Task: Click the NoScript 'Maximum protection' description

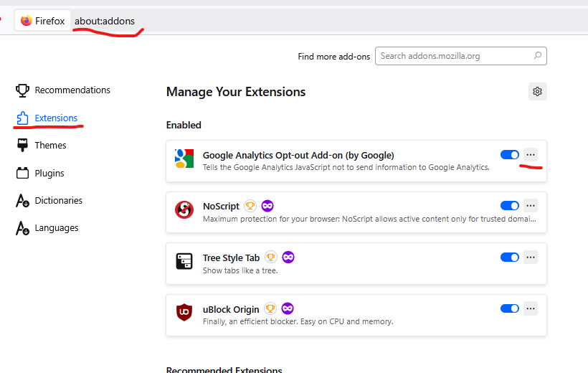Action: (x=369, y=219)
